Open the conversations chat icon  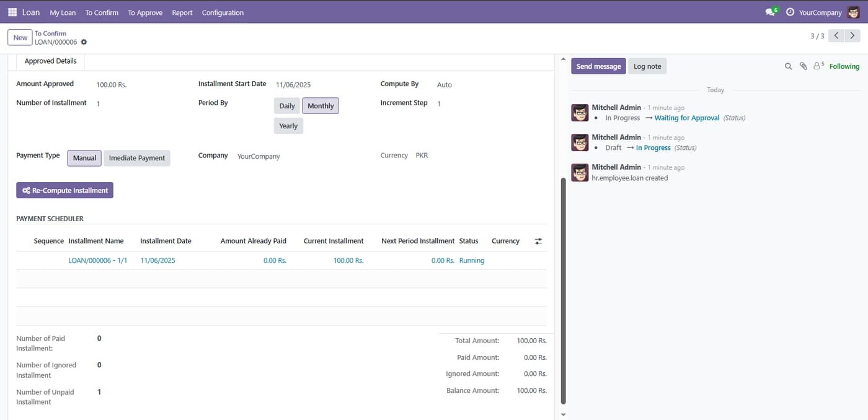click(x=771, y=12)
